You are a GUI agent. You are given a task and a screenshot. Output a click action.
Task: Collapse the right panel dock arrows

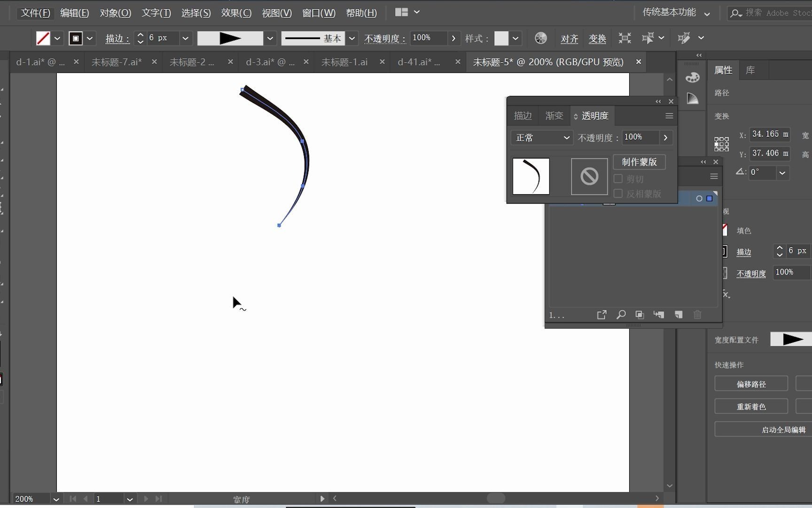click(699, 55)
